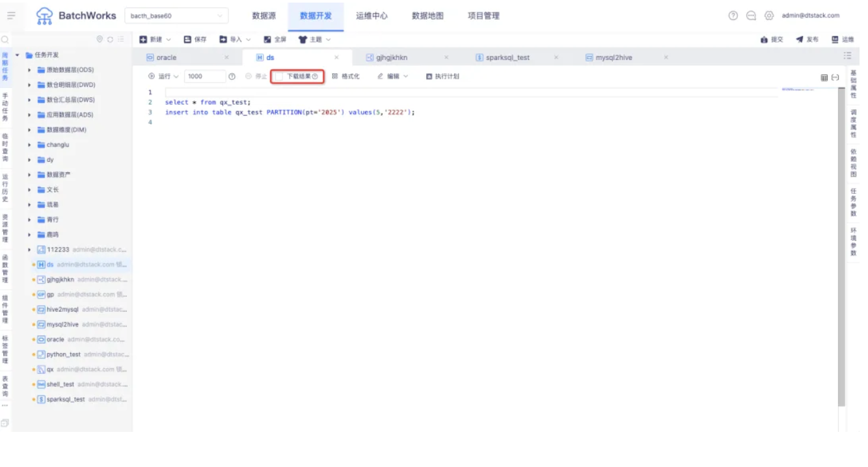Viewport: 868px width, 467px height.
Task: Click the copy icon at the bottom of the left sidebar
Action: click(x=5, y=423)
